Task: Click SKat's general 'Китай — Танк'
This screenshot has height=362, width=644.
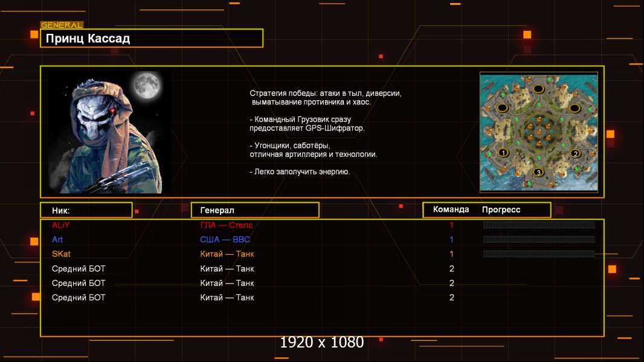Action: (x=227, y=254)
